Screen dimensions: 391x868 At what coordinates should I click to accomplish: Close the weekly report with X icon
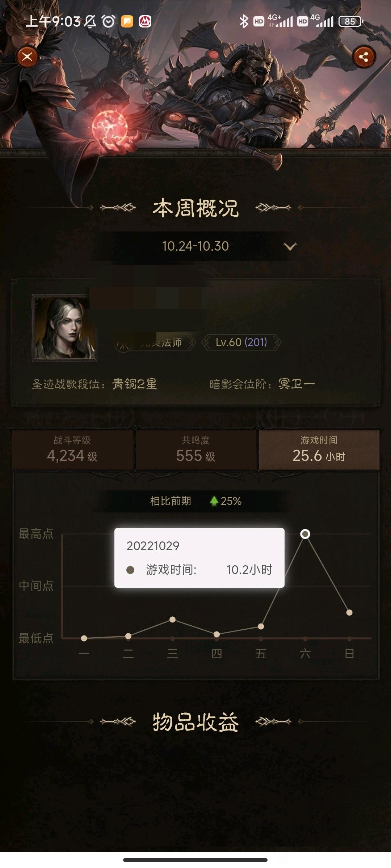tap(27, 57)
